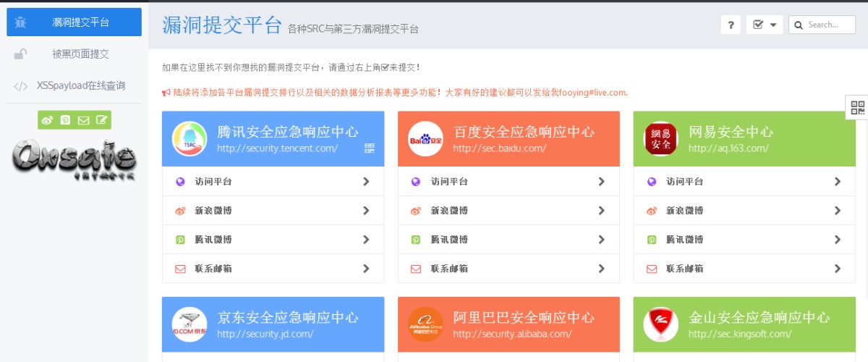
Task: Expand chevron of Baidu card 腾讯微博 row
Action: tap(602, 240)
